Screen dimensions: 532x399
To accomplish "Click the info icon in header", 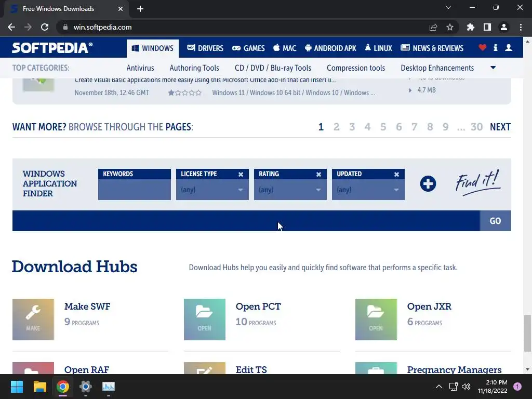I will coord(495,48).
